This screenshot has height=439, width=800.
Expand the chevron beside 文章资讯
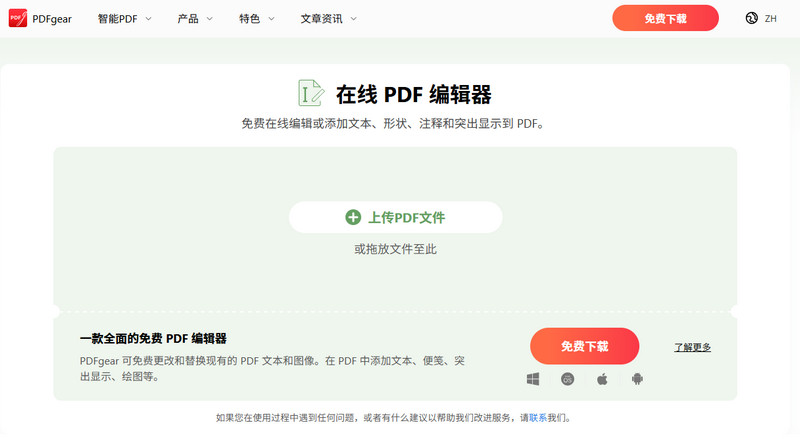coord(354,19)
